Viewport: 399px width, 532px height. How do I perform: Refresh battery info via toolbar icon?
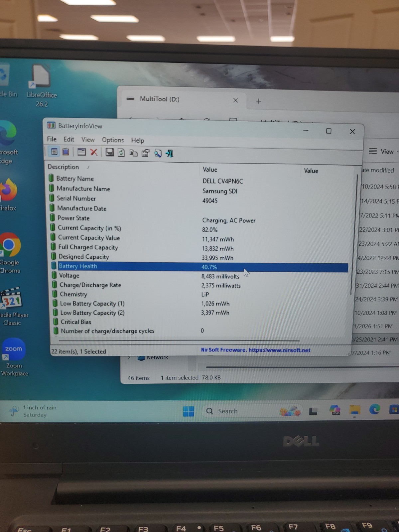[121, 153]
